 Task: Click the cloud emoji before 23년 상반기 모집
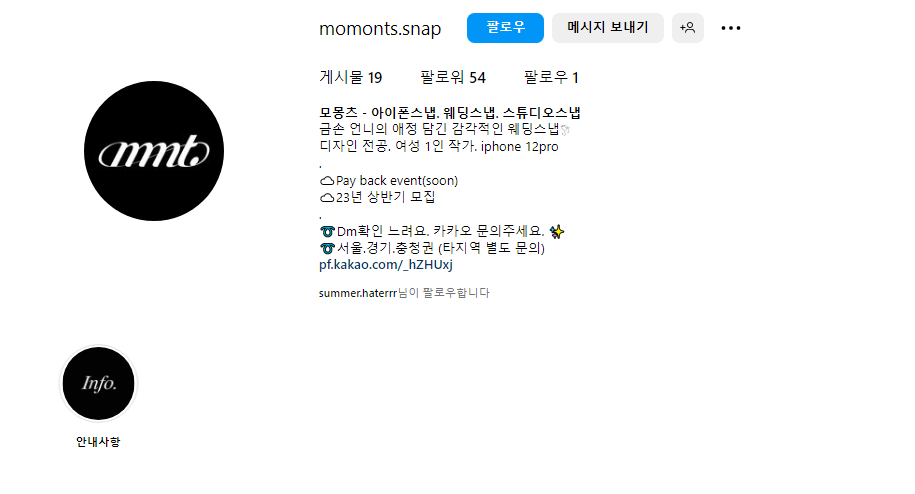(x=327, y=198)
